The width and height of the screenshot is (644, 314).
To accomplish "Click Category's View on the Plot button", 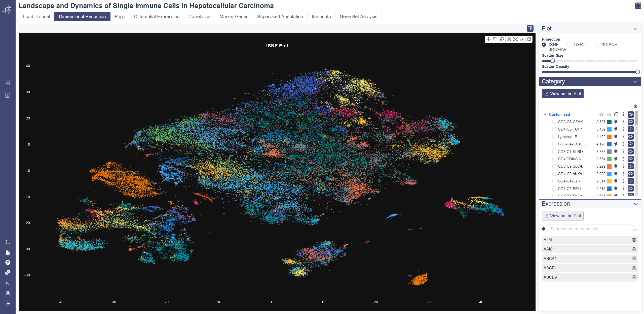I will point(562,93).
